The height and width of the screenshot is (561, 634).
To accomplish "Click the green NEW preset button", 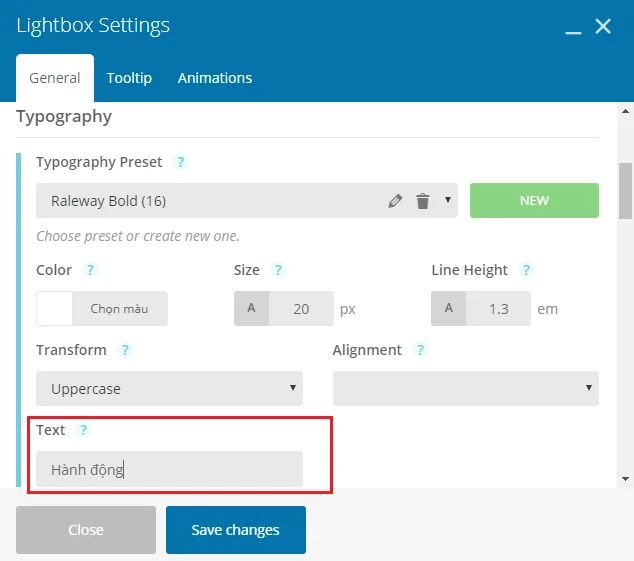I will 534,201.
